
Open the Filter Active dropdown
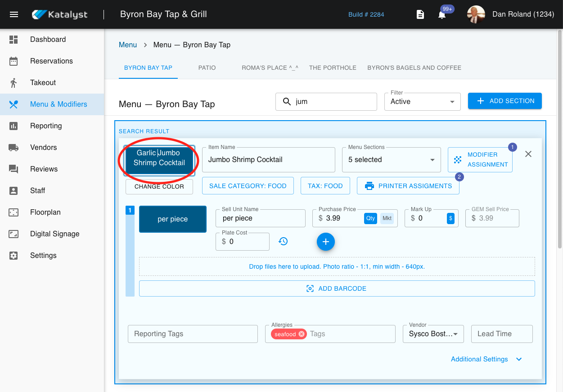tap(422, 102)
